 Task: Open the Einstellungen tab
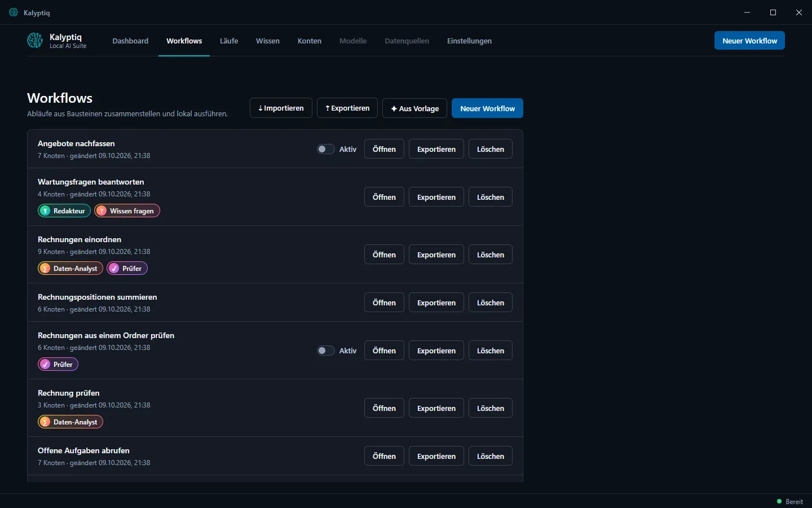pos(469,41)
